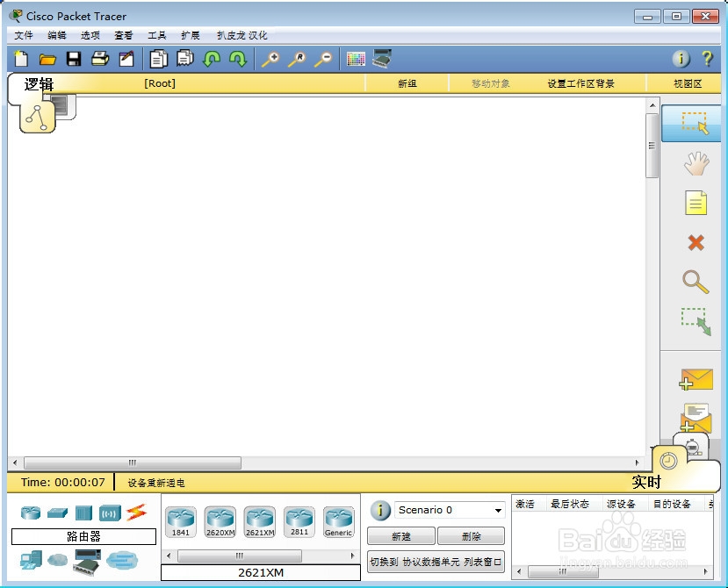Save the project with floppy disk icon
Viewport: 728px width, 588px height.
coord(74,59)
